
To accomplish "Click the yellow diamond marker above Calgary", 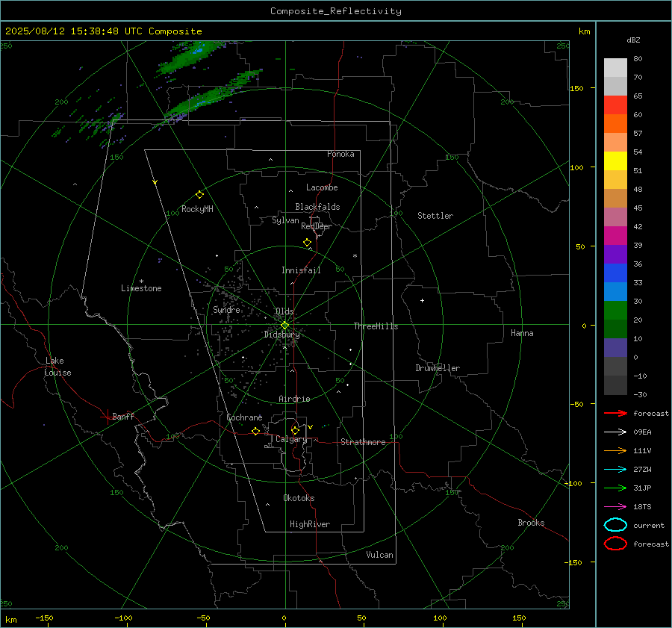I will (295, 430).
